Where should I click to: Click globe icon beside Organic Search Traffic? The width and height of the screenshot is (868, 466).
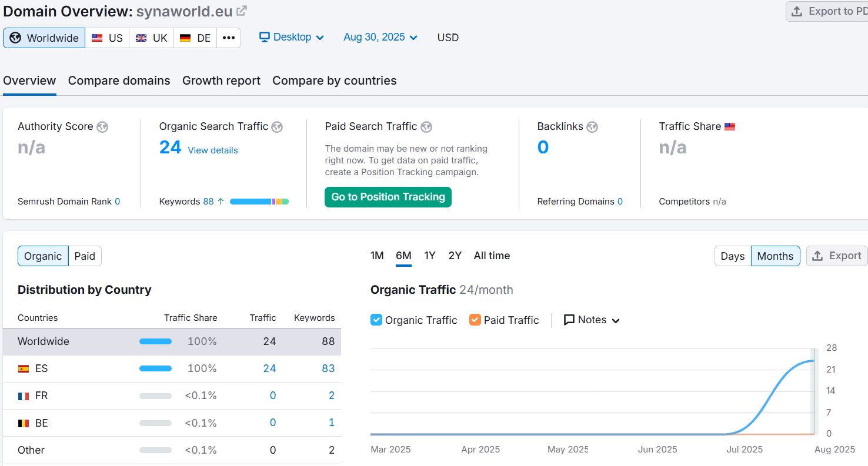277,127
